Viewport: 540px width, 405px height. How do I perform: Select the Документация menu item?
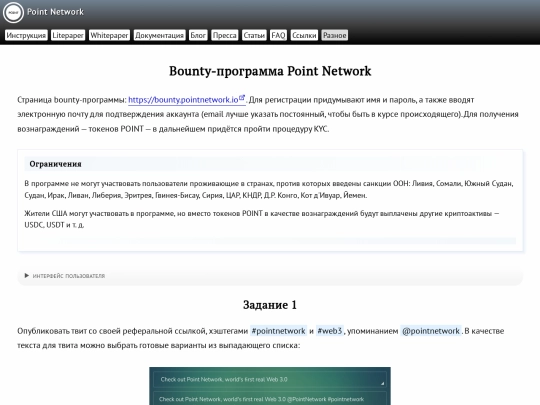pos(159,35)
